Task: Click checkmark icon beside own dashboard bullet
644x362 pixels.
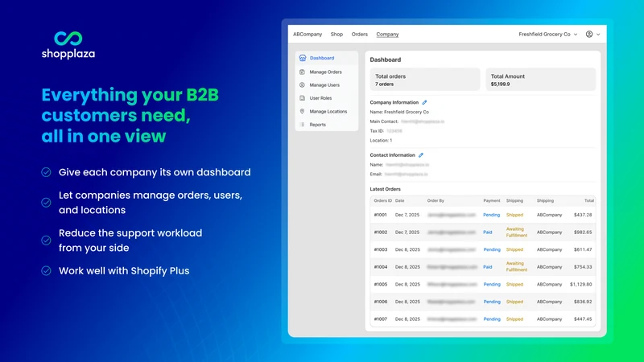Action: tap(46, 172)
